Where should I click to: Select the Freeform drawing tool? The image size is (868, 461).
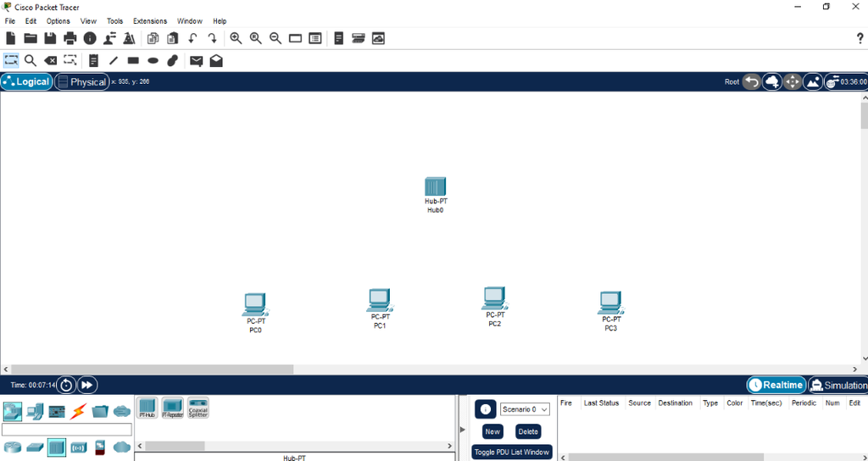coord(173,60)
